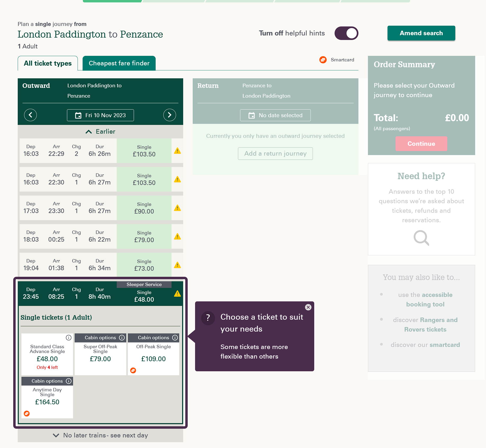
Task: Click Sleeper Service label
Action: click(x=144, y=284)
